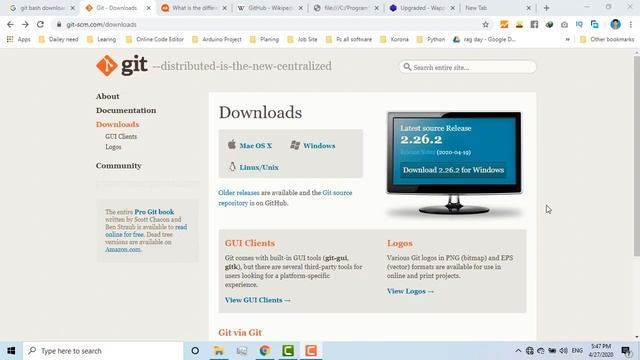The height and width of the screenshot is (360, 640).
Task: Open the camera extension icon in Chrome toolbar
Action: click(x=564, y=24)
